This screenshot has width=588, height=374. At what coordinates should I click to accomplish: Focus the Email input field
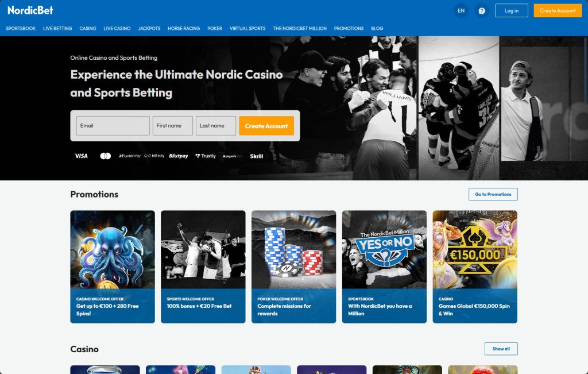coord(113,126)
